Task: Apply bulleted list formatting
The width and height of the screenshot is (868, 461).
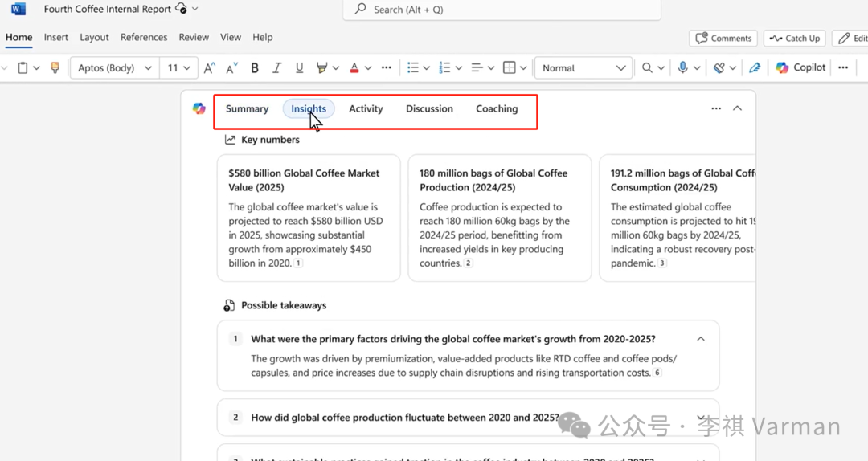Action: [x=413, y=68]
